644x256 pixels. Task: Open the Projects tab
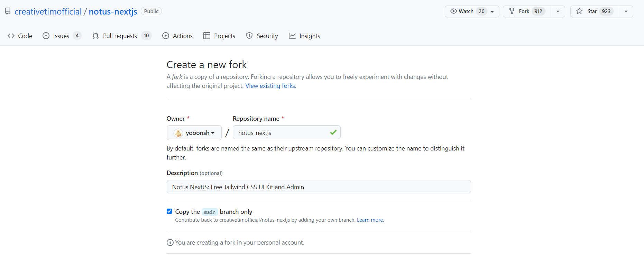point(219,36)
